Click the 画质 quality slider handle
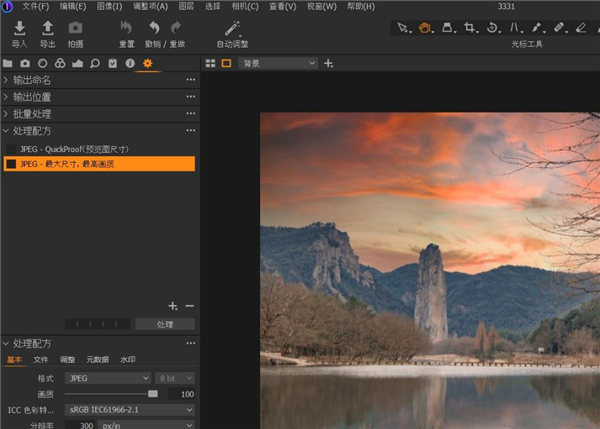 (152, 394)
